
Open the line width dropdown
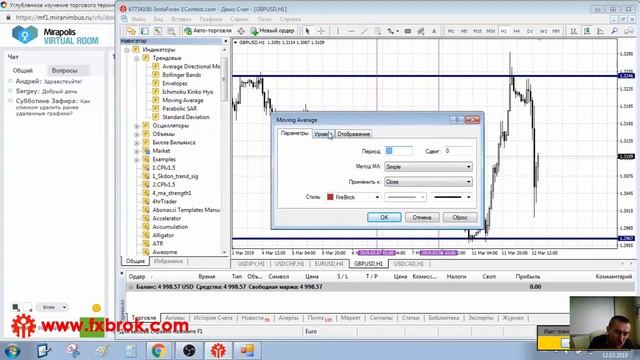click(452, 197)
